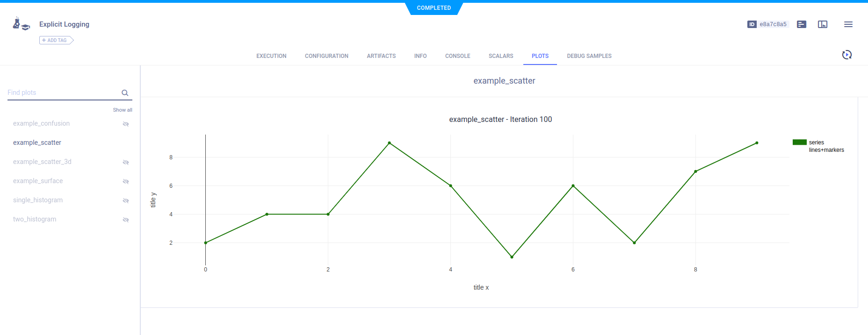The image size is (868, 335).
Task: Toggle visibility of example_confusion plot
Action: 126,124
